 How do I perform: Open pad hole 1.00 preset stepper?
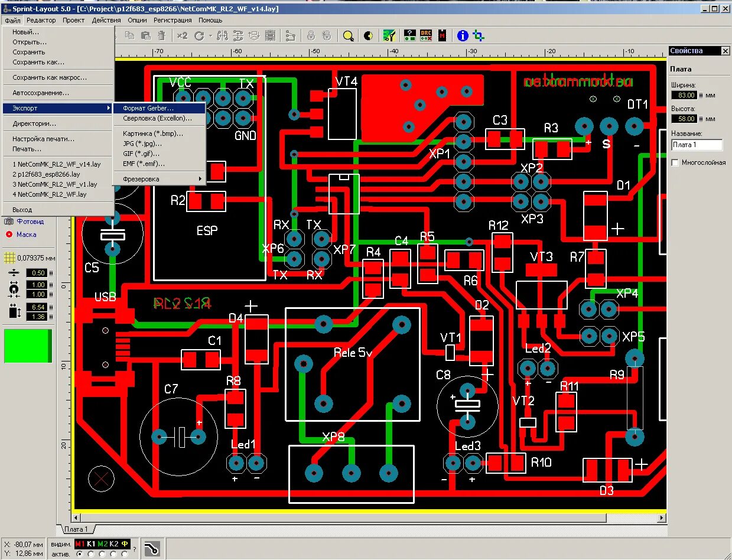point(51,294)
